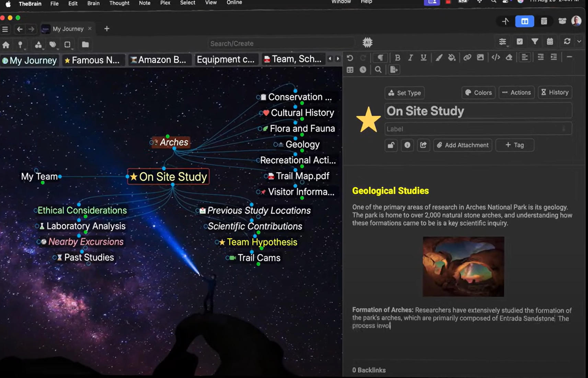Screen dimensions: 588x378
Task: Share the thought via share icon
Action: click(423, 145)
